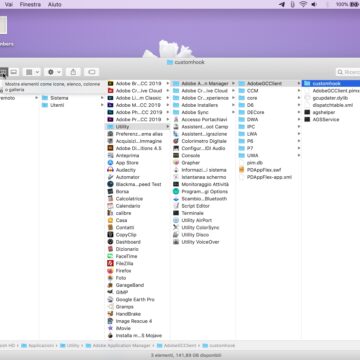Click the Edit Tags toolbar button

click(92, 72)
